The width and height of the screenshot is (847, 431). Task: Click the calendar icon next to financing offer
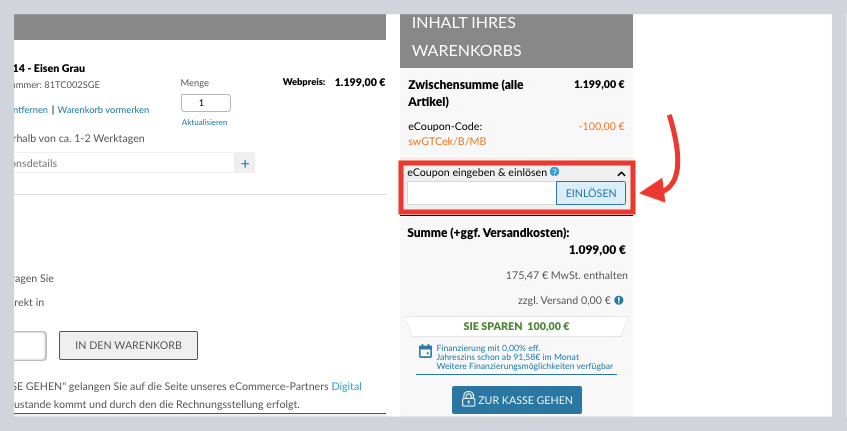[x=427, y=352]
